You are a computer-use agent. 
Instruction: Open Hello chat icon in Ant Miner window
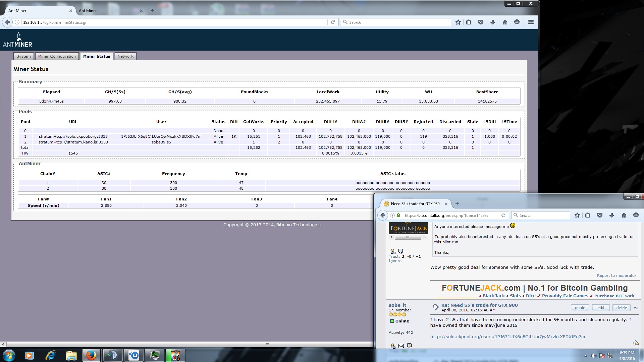[x=517, y=22]
